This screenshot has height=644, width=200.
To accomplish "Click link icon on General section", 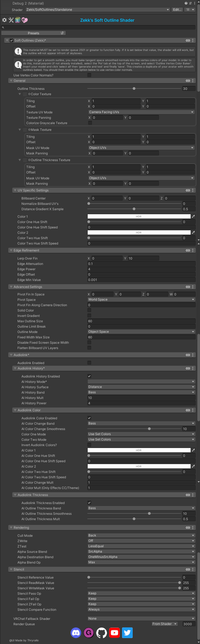I will point(188,81).
